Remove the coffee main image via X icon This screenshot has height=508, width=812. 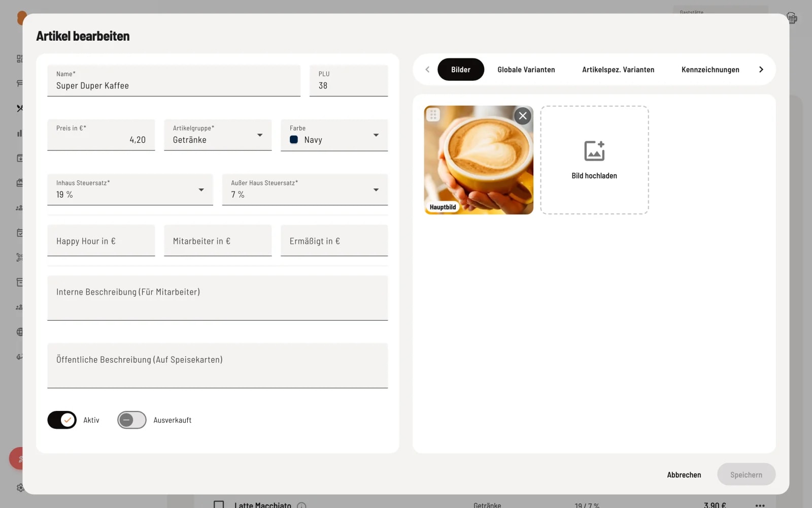point(523,116)
